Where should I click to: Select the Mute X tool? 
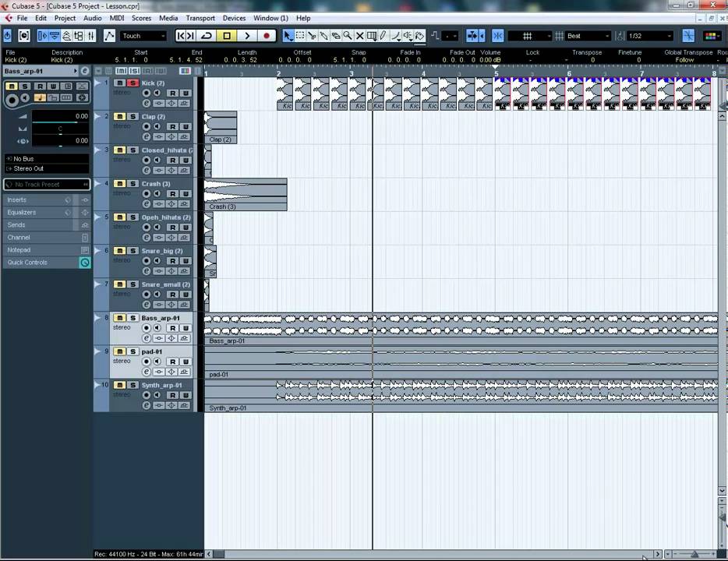(359, 36)
